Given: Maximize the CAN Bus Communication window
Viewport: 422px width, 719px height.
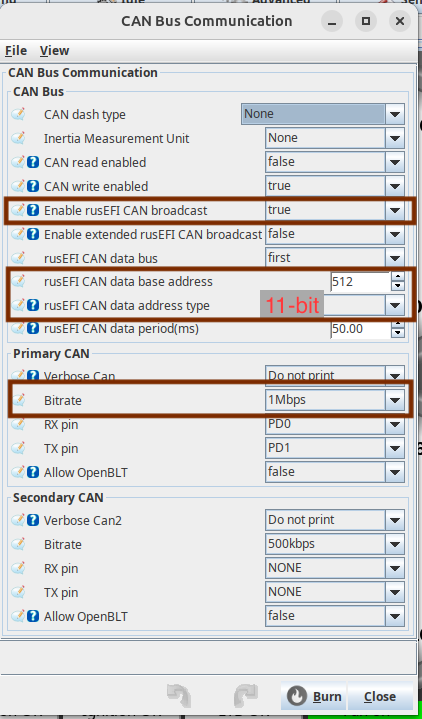Looking at the screenshot, I should (x=366, y=21).
